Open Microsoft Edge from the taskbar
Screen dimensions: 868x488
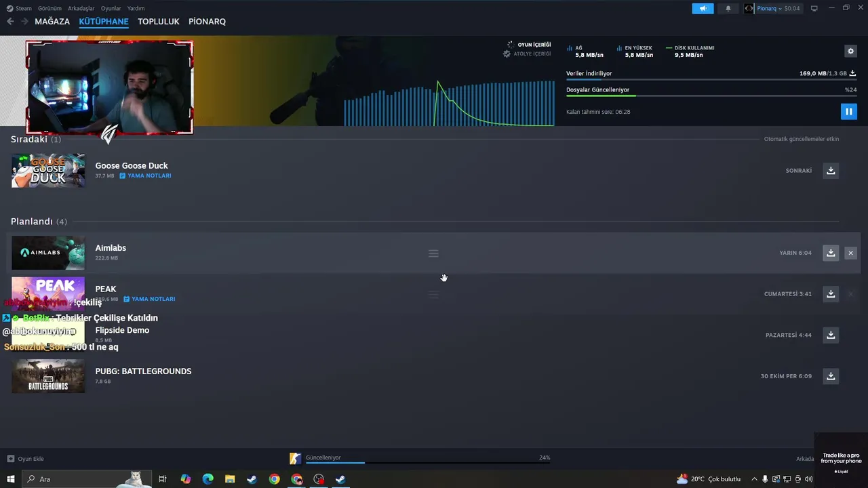[x=208, y=479]
